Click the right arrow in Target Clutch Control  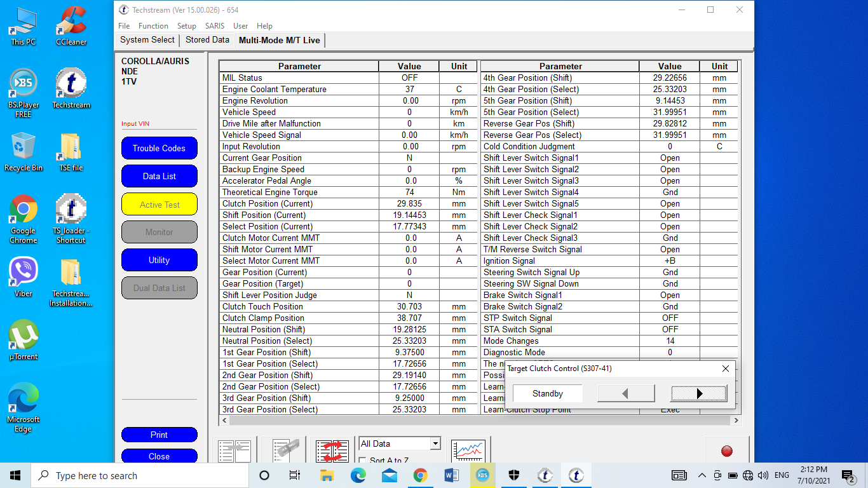point(698,393)
